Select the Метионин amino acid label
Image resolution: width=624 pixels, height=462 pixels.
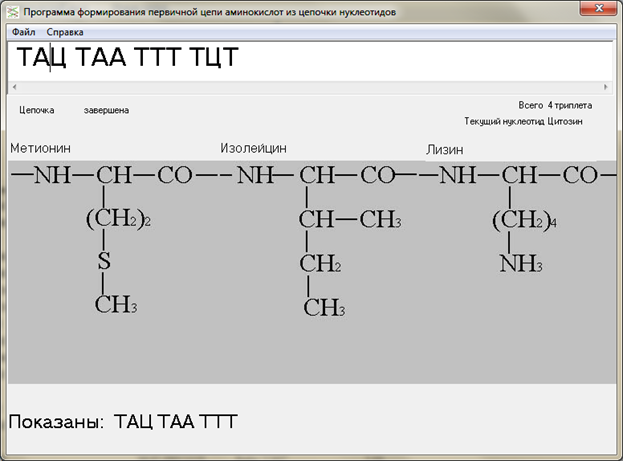pos(40,148)
